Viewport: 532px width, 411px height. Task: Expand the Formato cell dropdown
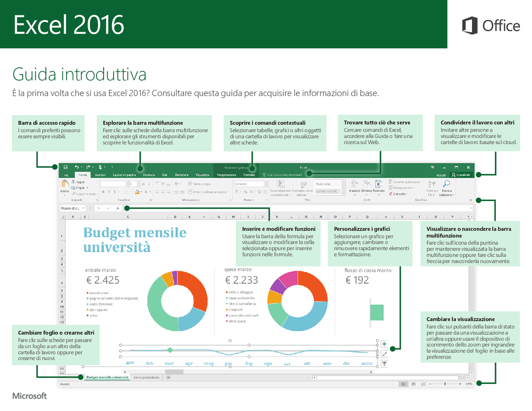pos(378,194)
